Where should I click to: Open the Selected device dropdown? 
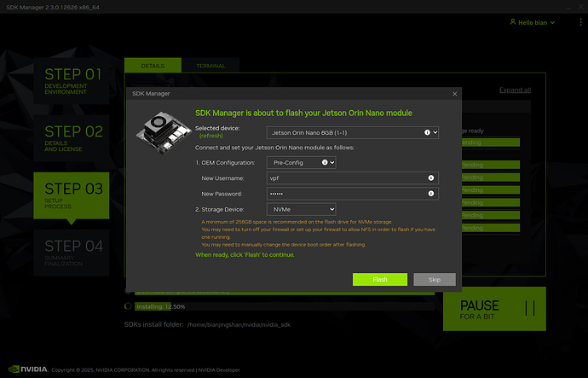pos(353,132)
